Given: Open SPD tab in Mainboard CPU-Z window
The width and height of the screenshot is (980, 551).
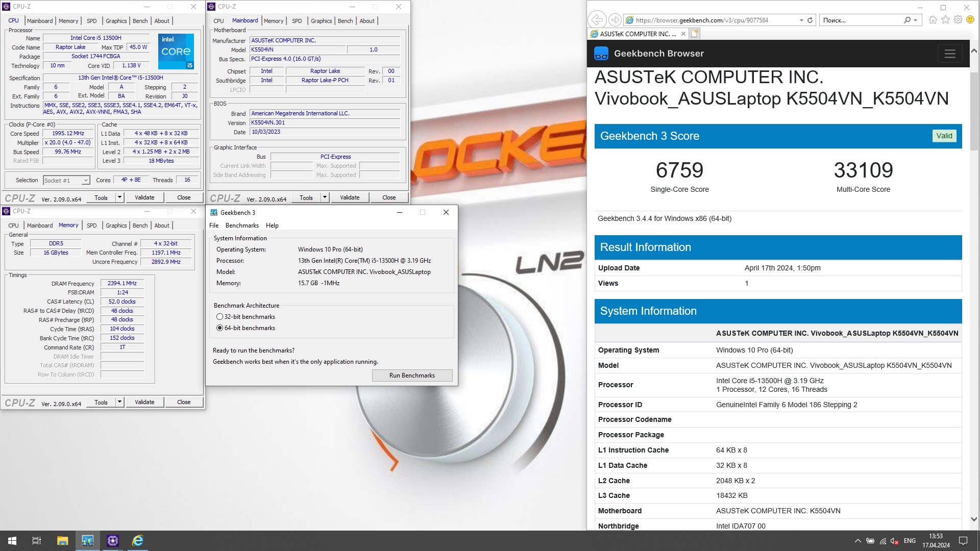Looking at the screenshot, I should pyautogui.click(x=297, y=21).
